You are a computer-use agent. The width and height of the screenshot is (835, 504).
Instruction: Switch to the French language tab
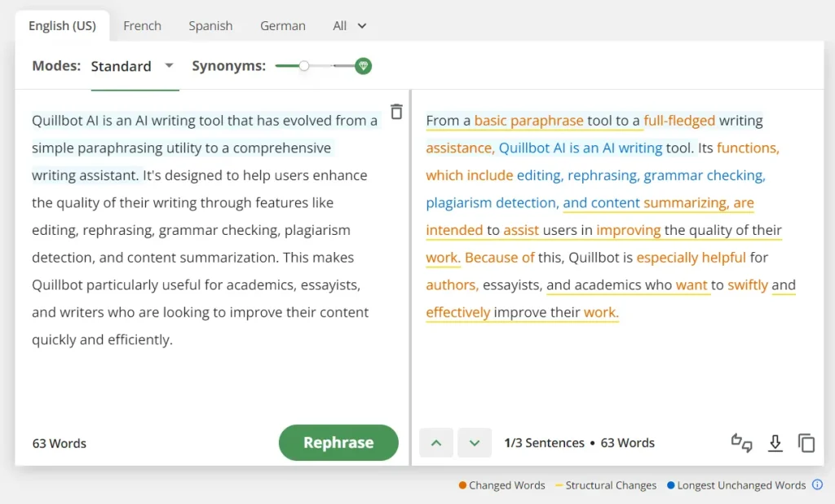coord(142,26)
